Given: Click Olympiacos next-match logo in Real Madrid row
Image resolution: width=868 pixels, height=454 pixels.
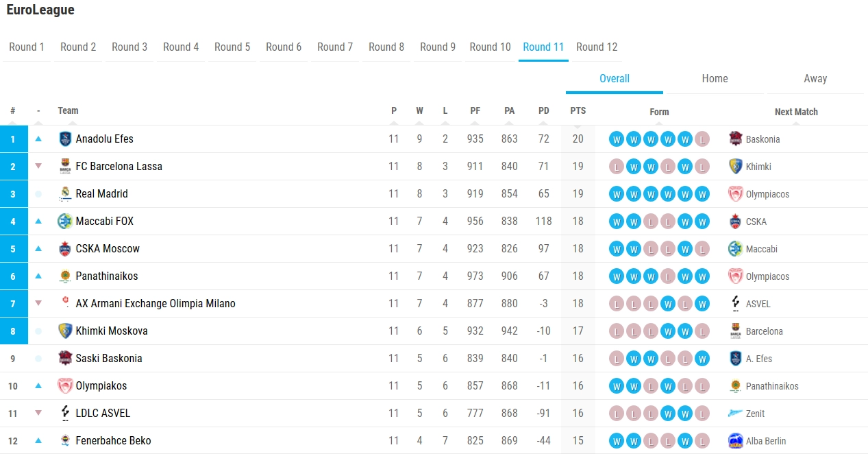Looking at the screenshot, I should pyautogui.click(x=736, y=193).
